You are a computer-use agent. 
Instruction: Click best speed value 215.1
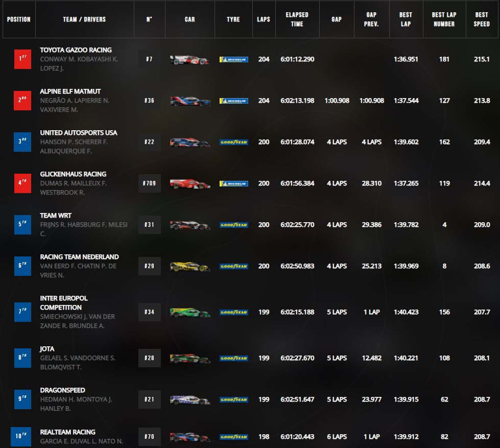pos(482,59)
